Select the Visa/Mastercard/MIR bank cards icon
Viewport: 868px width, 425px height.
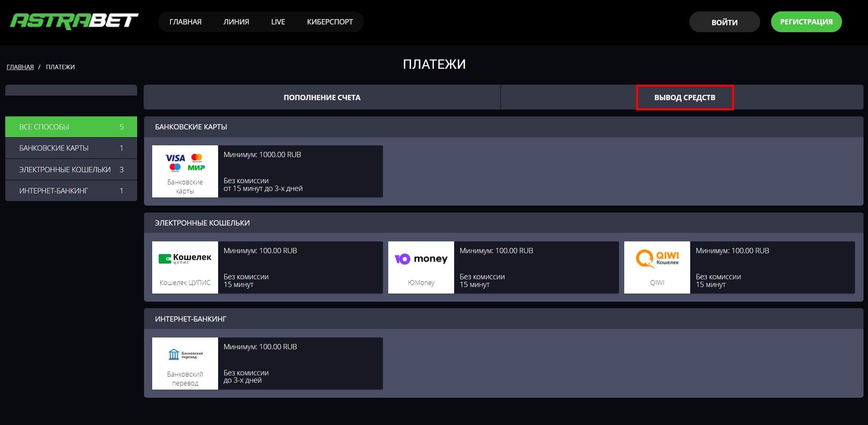(x=185, y=162)
